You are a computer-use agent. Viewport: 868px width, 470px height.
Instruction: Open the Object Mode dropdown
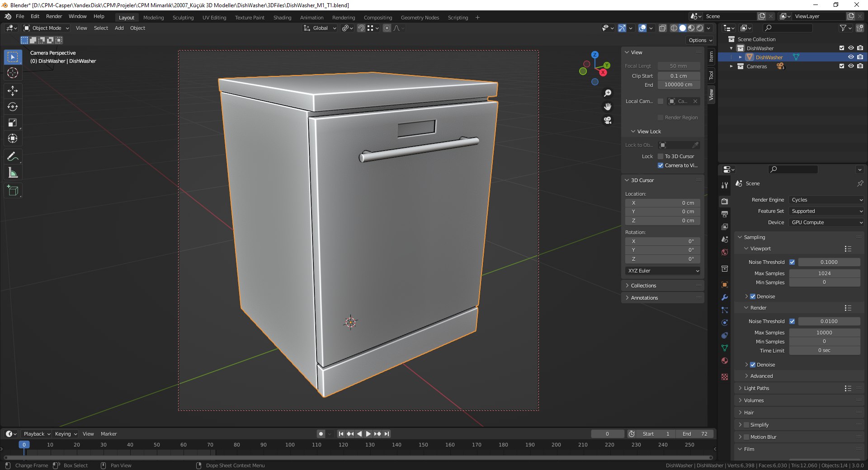(x=46, y=28)
